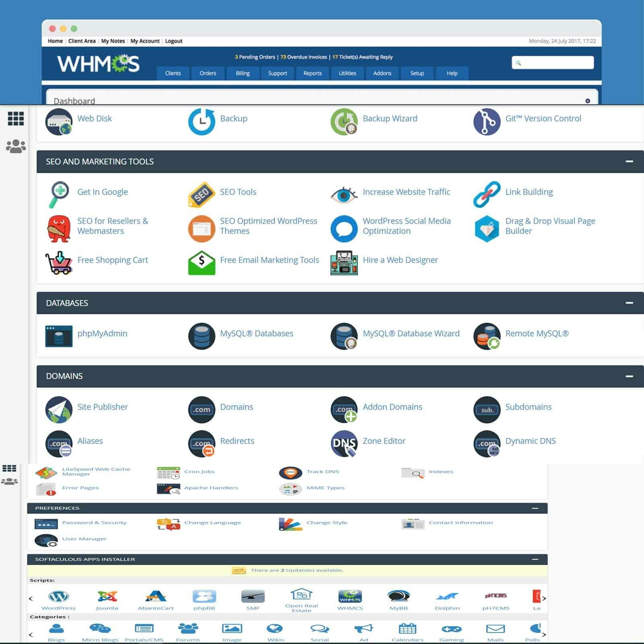Click the updates available notice

(x=287, y=570)
